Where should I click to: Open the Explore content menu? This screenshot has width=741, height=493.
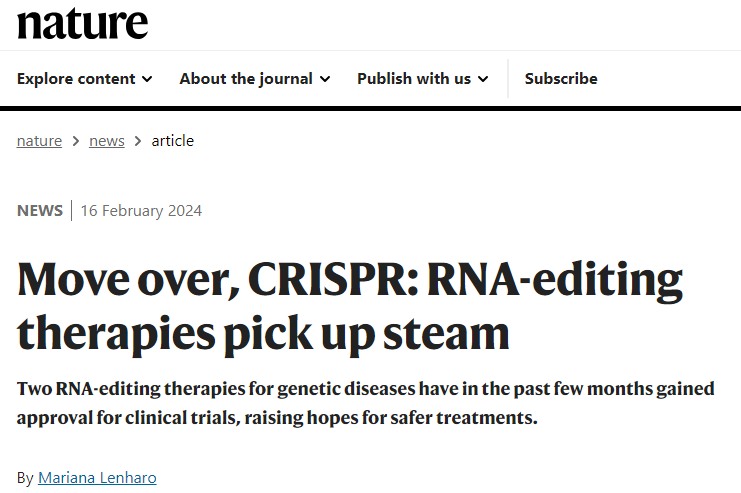(x=76, y=79)
